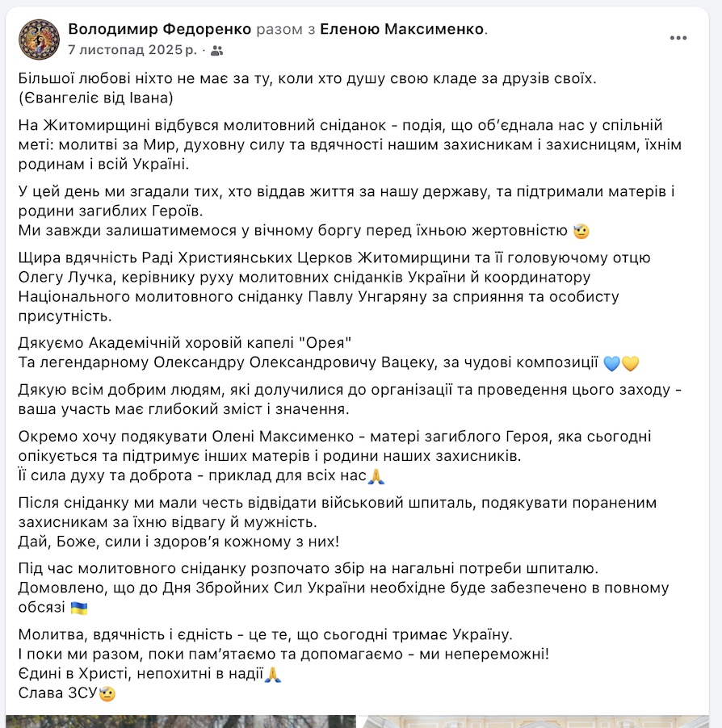The image size is (722, 728).
Task: Open the tagged profile Еленою Максименко
Action: (x=402, y=29)
